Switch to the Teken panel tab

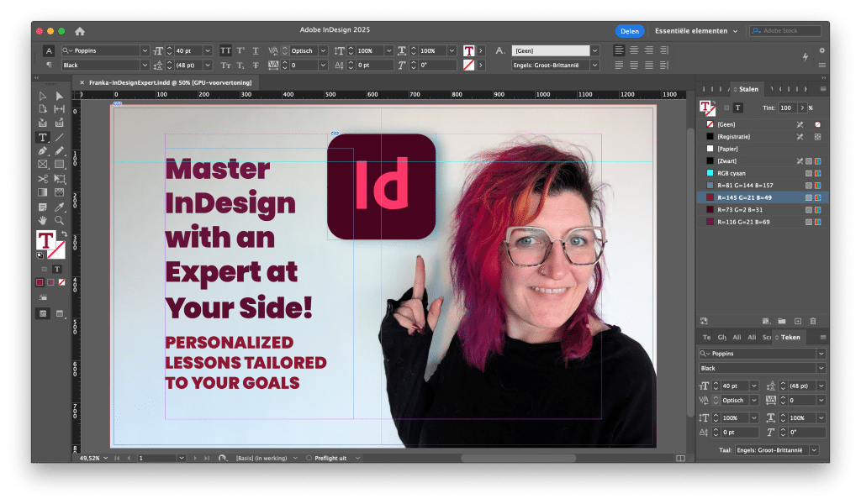coord(790,338)
